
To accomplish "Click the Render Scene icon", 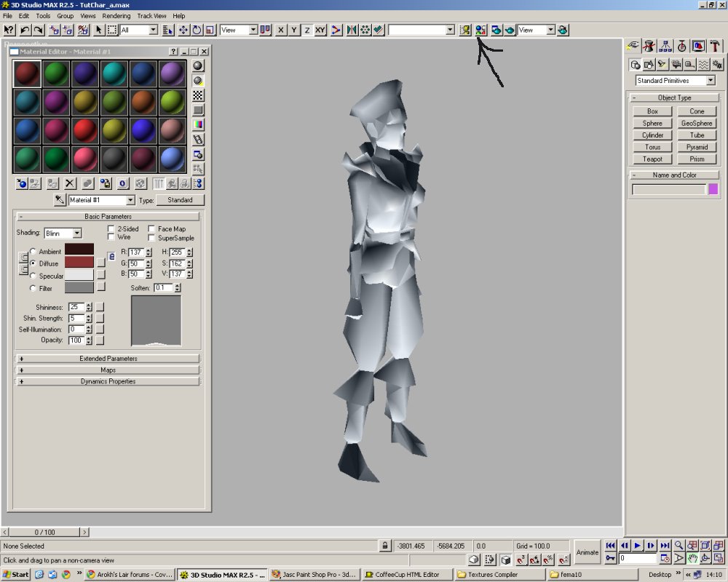I will (496, 30).
